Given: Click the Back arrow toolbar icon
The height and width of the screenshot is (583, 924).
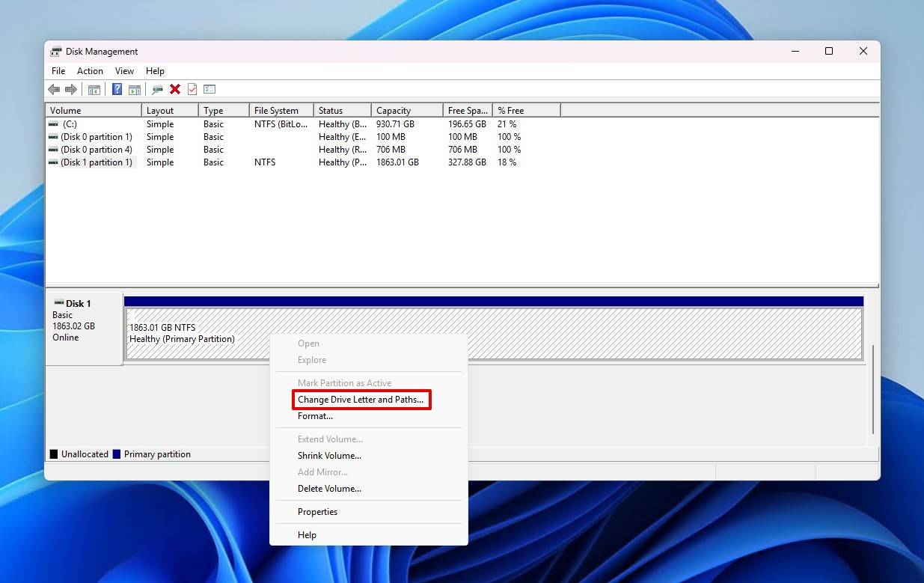Looking at the screenshot, I should tap(54, 90).
